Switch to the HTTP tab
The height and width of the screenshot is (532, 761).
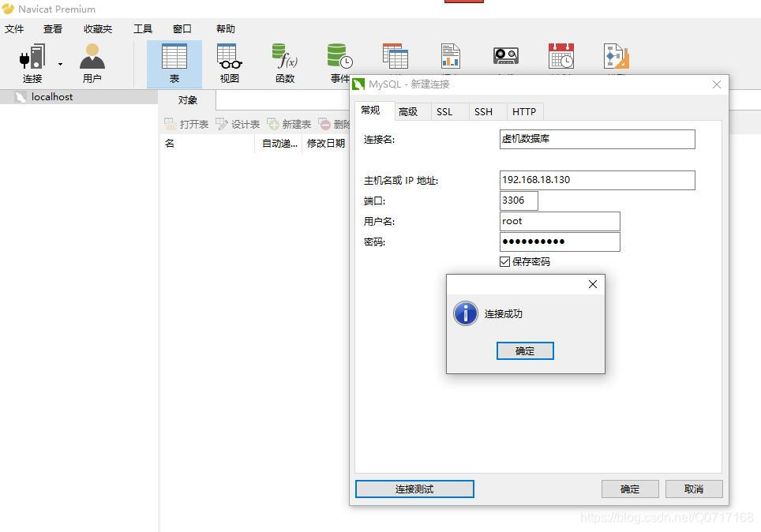pyautogui.click(x=524, y=112)
